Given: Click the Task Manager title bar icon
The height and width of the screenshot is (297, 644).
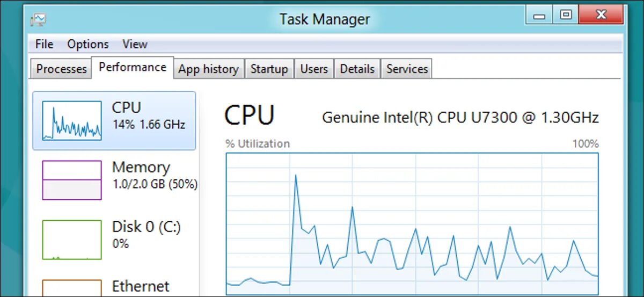Looking at the screenshot, I should [39, 20].
